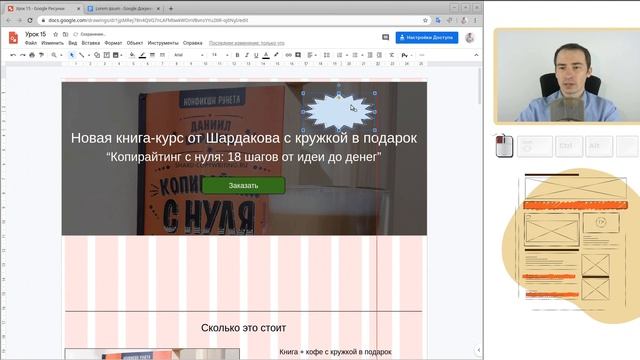Open the last changes history link
This screenshot has width=640, height=360.
(x=247, y=43)
